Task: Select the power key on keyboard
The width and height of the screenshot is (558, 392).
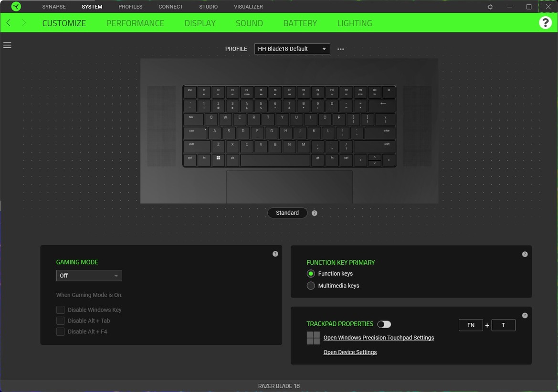Action: (389, 93)
